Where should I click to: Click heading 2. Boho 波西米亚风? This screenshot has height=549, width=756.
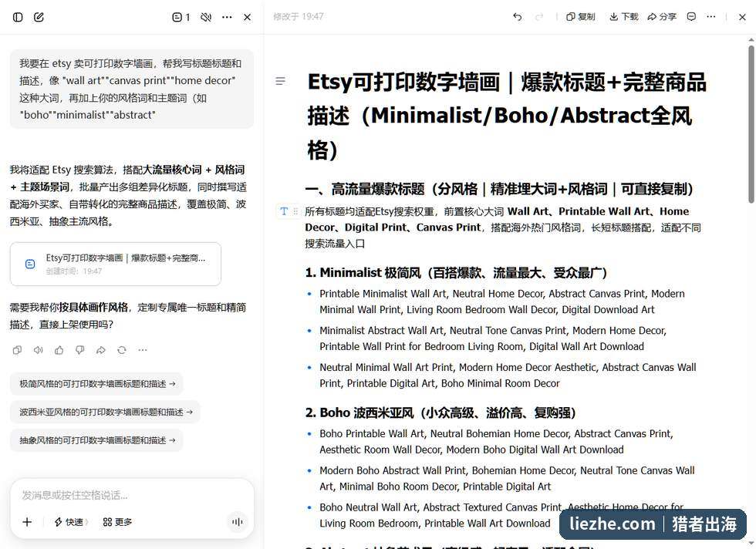click(440, 413)
